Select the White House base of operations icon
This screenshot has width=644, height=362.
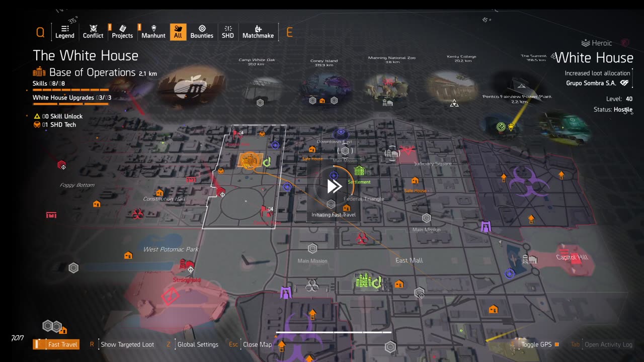pyautogui.click(x=250, y=161)
